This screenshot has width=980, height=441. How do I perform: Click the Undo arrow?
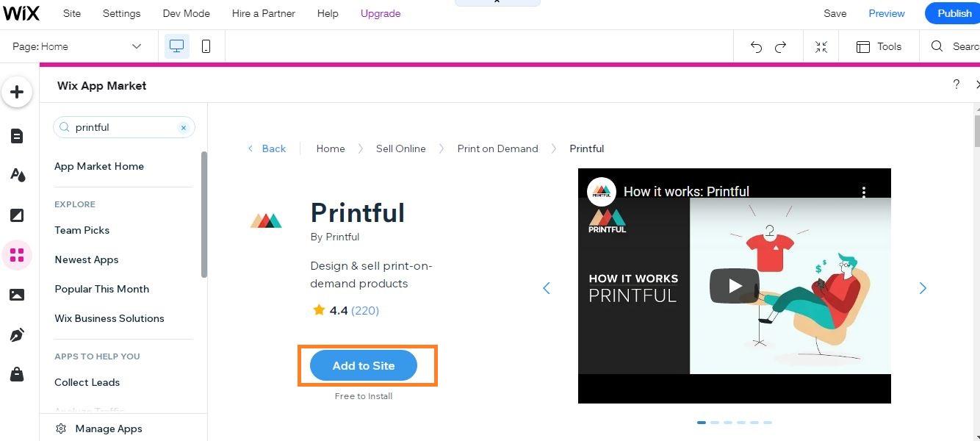[756, 46]
